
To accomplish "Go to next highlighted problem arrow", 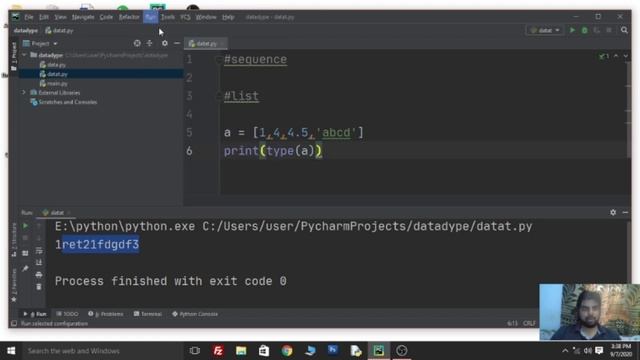I will click(x=626, y=56).
